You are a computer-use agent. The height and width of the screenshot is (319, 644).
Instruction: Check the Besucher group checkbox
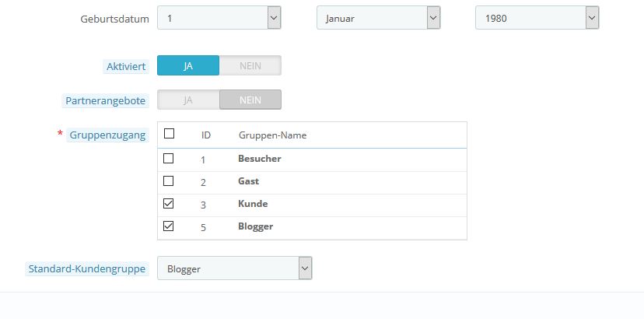169,159
